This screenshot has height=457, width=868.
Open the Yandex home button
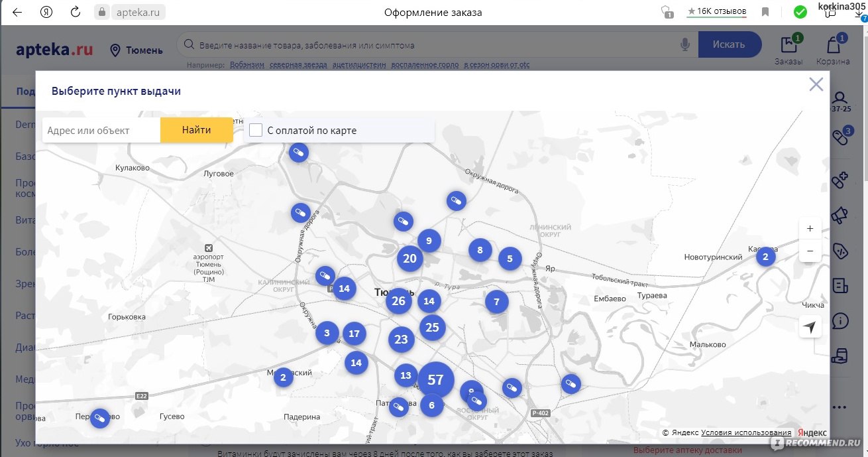[x=46, y=12]
